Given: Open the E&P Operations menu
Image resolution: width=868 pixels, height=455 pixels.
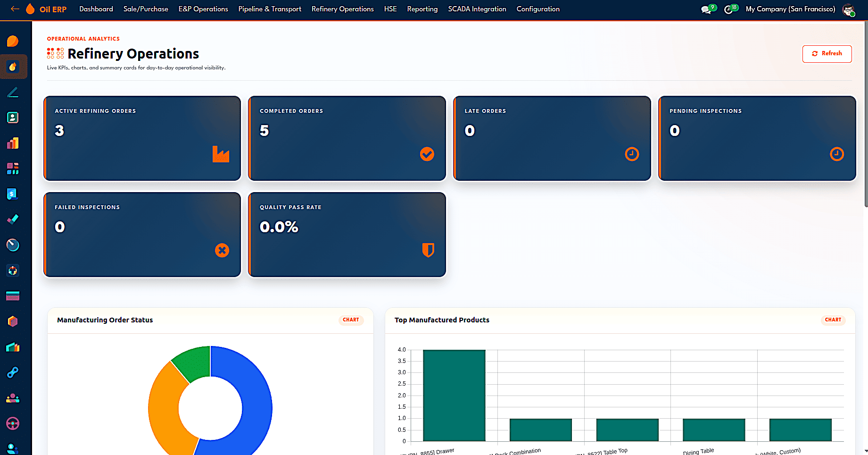Looking at the screenshot, I should click(203, 9).
